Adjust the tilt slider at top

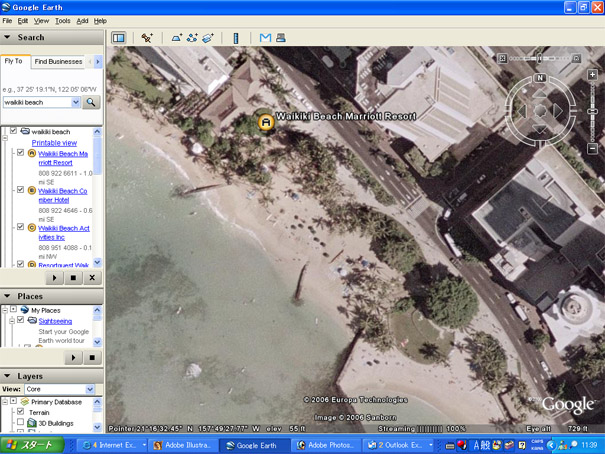coord(539,58)
